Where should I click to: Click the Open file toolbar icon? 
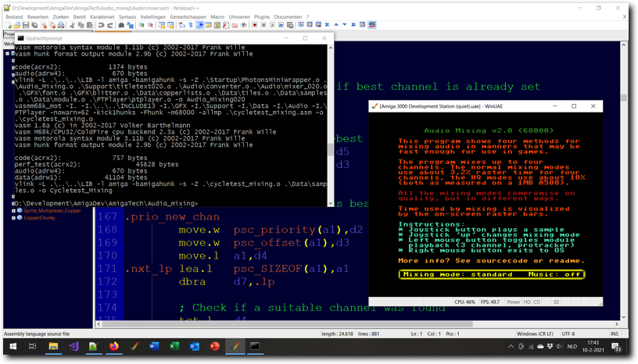(16, 25)
